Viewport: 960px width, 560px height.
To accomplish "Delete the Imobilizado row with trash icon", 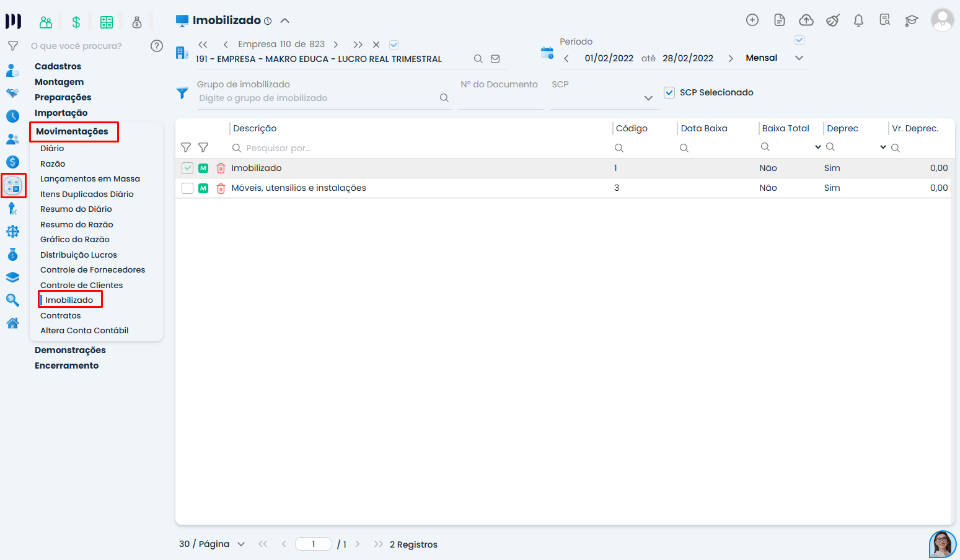I will point(221,168).
